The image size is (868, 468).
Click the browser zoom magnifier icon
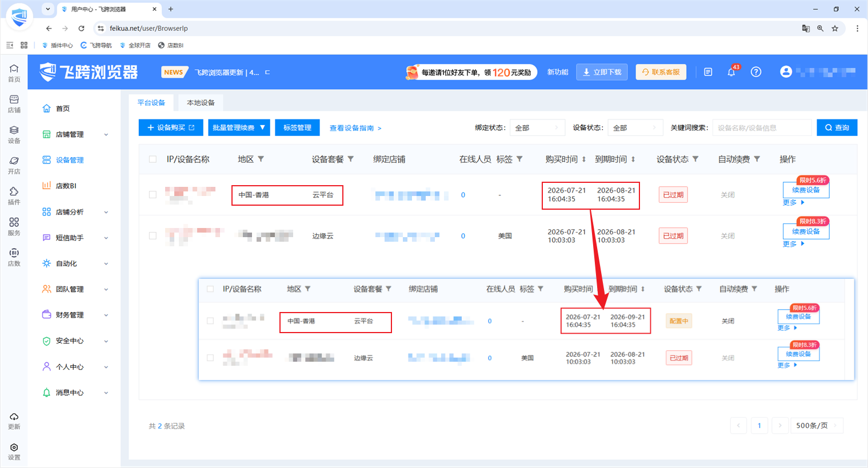(x=820, y=28)
